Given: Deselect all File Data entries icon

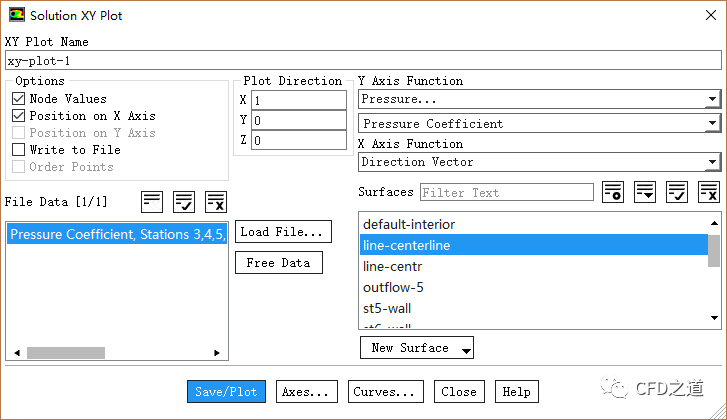Looking at the screenshot, I should click(215, 201).
